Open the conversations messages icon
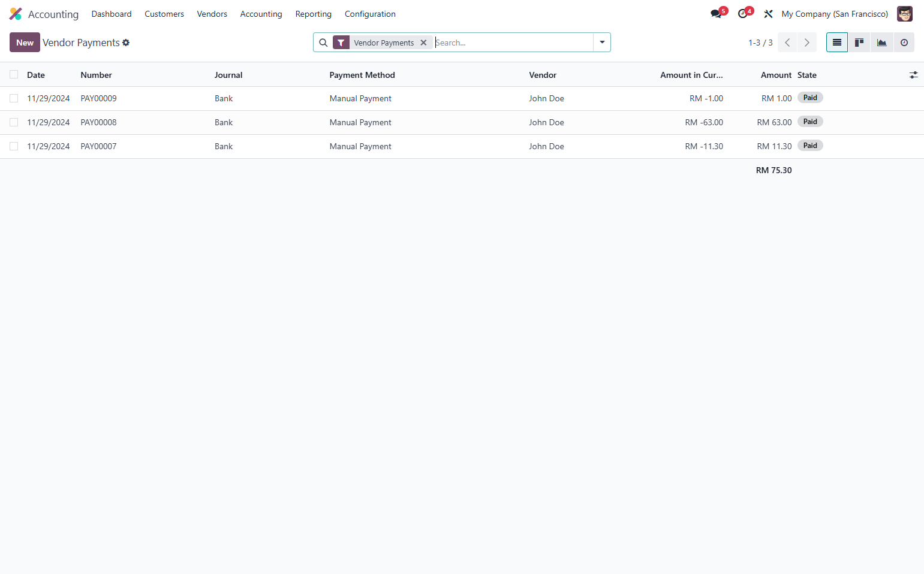924x574 pixels. coord(716,14)
